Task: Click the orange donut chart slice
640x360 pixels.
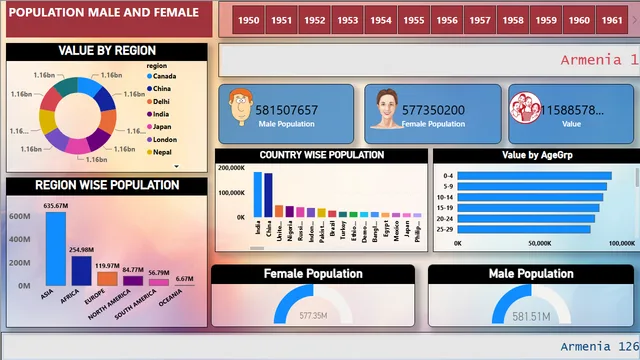Action: (x=108, y=122)
